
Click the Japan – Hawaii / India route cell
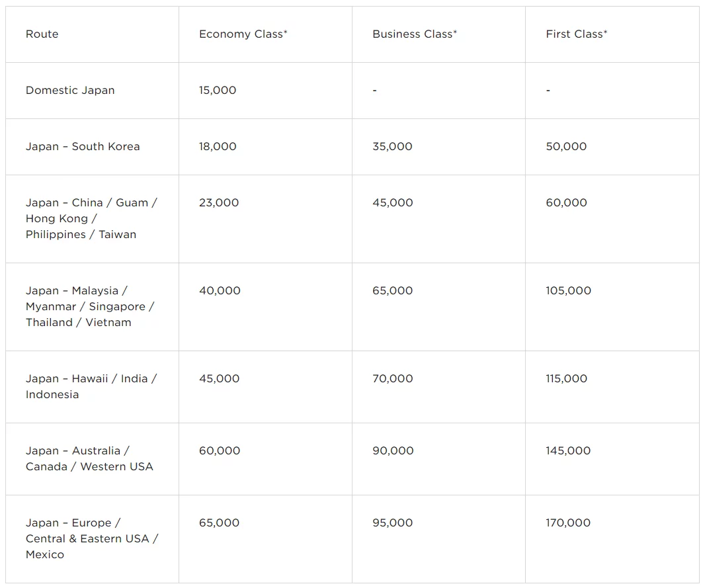pos(91,386)
